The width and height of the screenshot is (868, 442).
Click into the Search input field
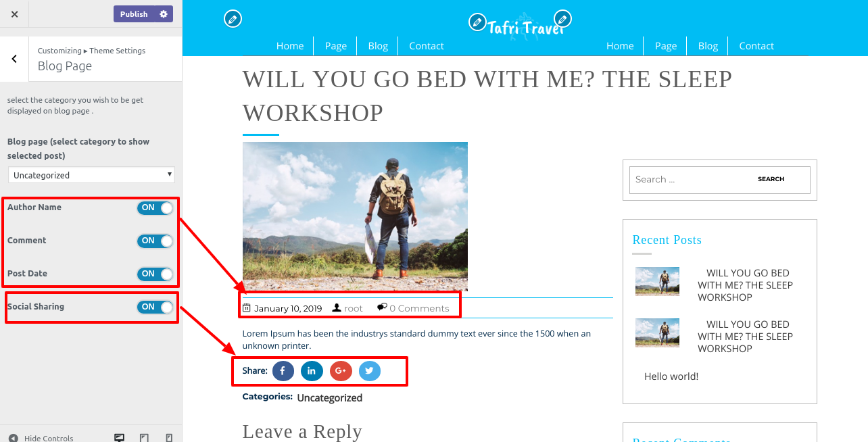click(686, 180)
